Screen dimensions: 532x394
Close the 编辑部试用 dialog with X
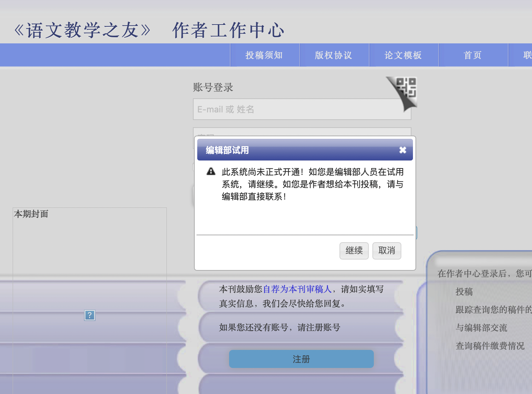[402, 150]
